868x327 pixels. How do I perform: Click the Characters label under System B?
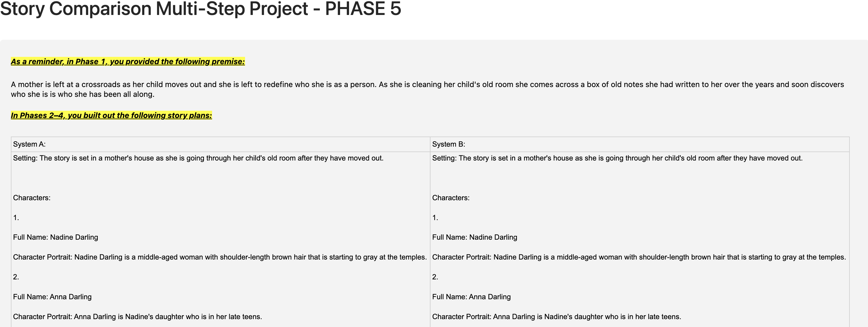point(451,198)
